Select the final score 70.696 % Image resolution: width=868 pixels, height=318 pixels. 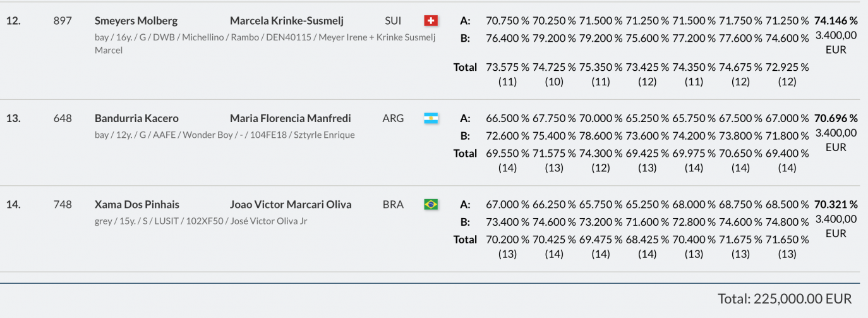point(836,118)
